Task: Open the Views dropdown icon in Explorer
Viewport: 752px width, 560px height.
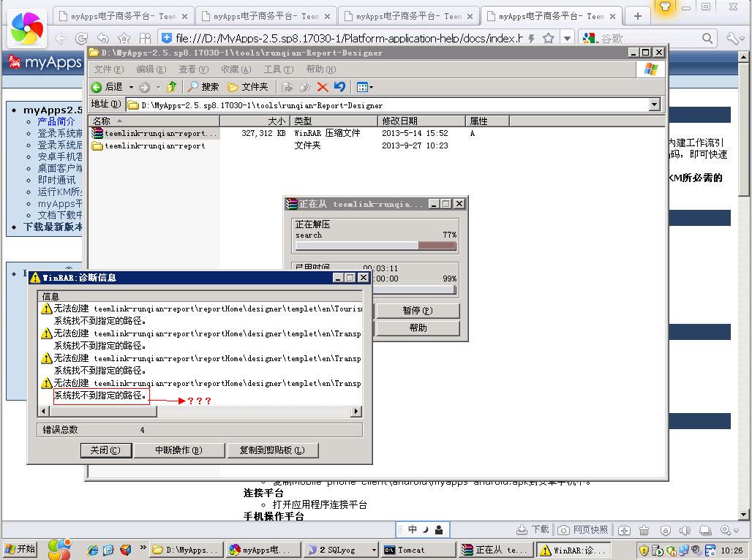Action: (x=365, y=87)
